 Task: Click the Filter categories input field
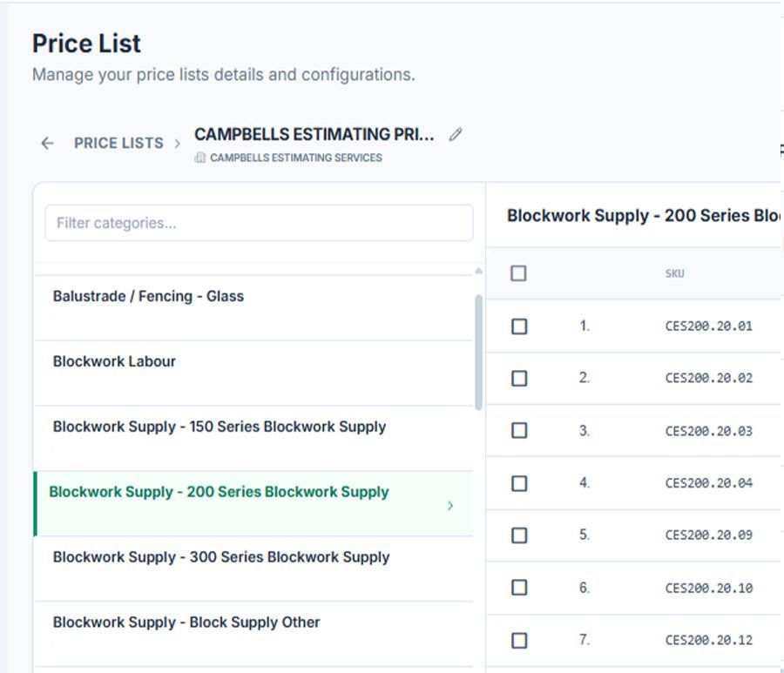[259, 223]
